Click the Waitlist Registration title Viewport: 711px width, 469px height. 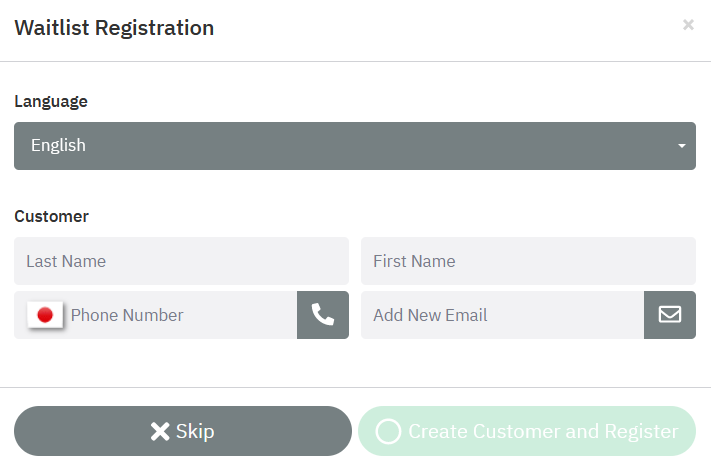114,27
